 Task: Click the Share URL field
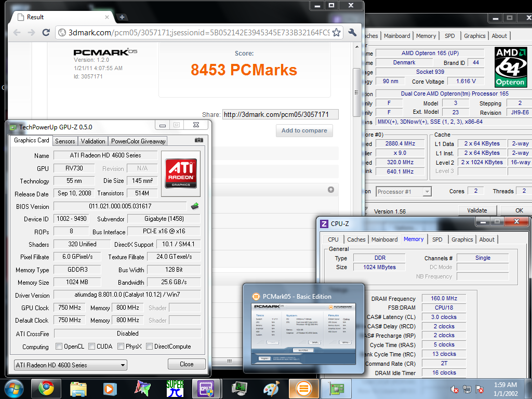click(x=280, y=114)
